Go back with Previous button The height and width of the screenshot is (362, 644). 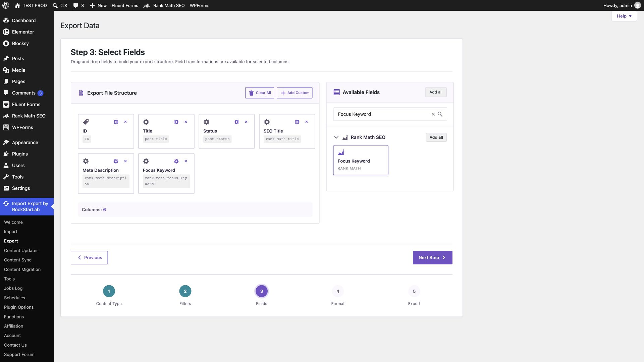89,257
